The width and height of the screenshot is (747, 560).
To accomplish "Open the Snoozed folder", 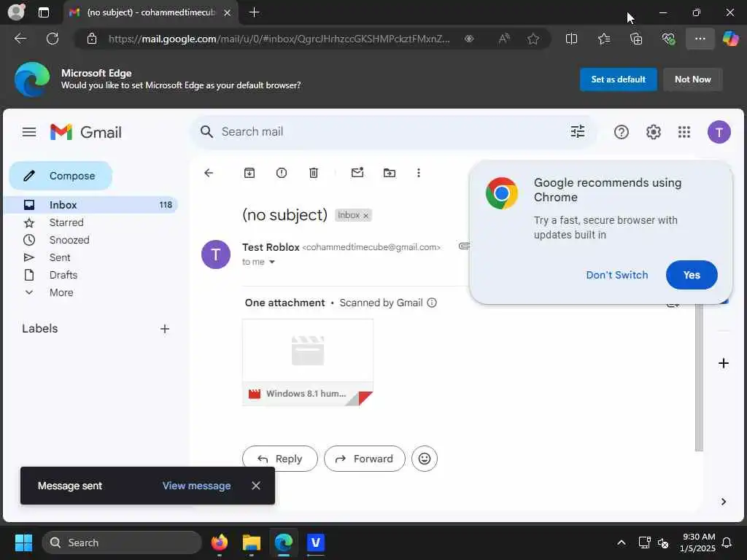I will click(x=69, y=240).
